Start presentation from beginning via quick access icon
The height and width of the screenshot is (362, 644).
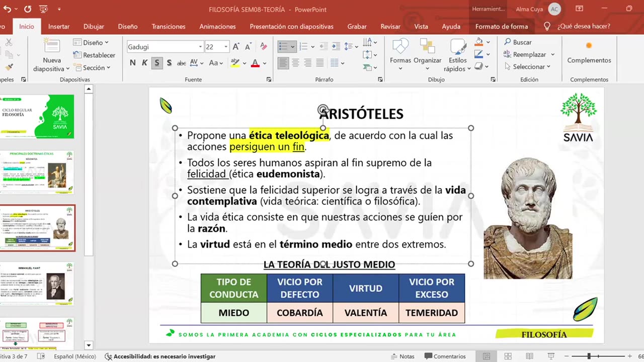[x=43, y=9]
